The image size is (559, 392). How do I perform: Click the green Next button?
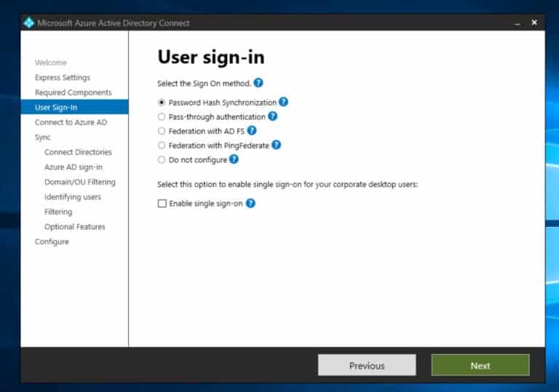point(480,365)
